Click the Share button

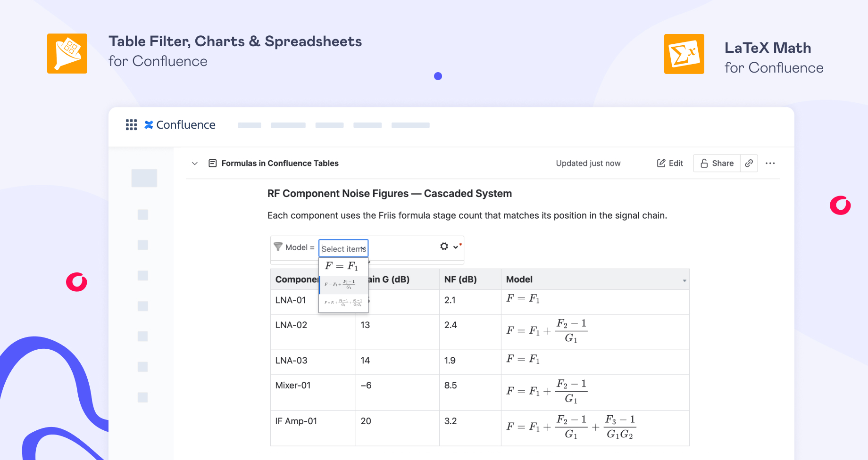pos(717,163)
